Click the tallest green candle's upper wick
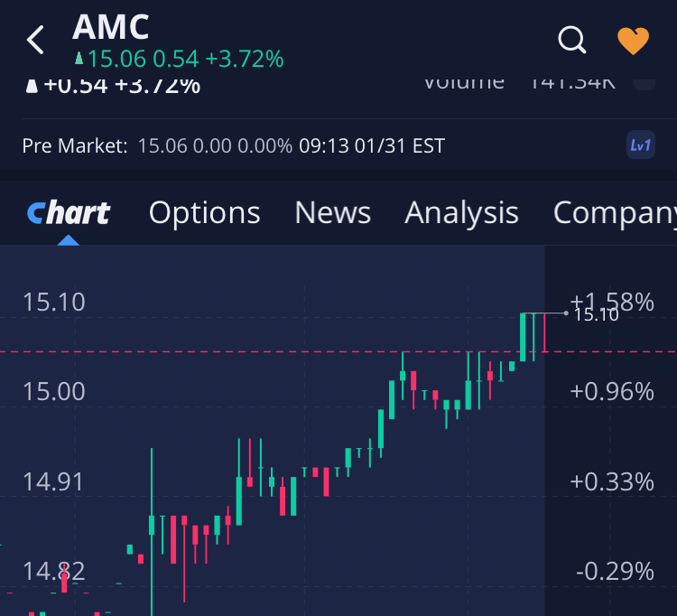This screenshot has height=616, width=677. tap(152, 479)
